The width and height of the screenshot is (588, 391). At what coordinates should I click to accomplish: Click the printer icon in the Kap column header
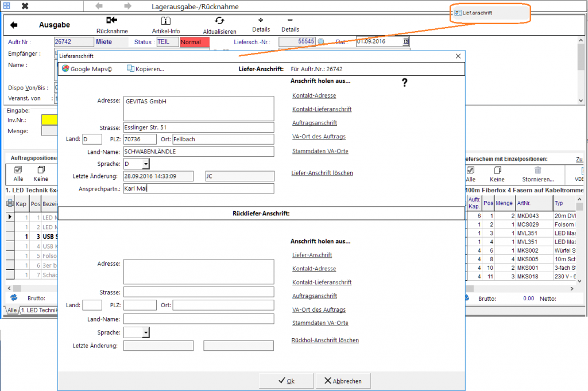tap(10, 204)
